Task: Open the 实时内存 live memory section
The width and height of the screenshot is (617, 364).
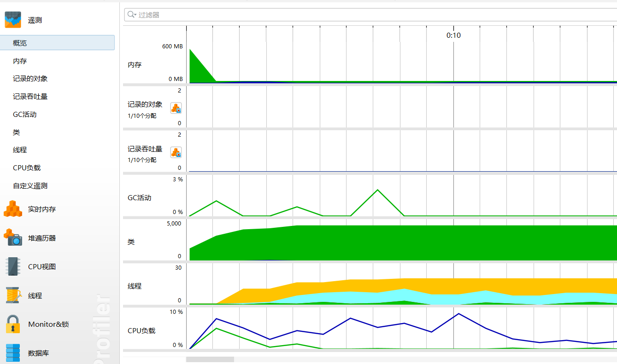Action: pos(13,209)
